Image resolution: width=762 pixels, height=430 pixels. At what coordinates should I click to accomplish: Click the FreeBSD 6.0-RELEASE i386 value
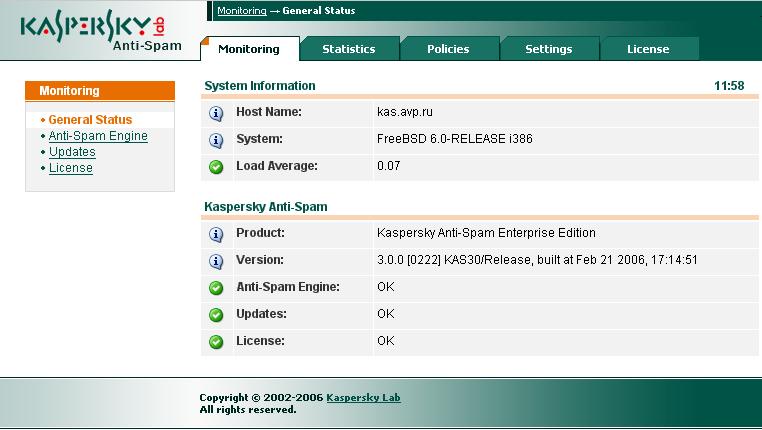(x=455, y=139)
